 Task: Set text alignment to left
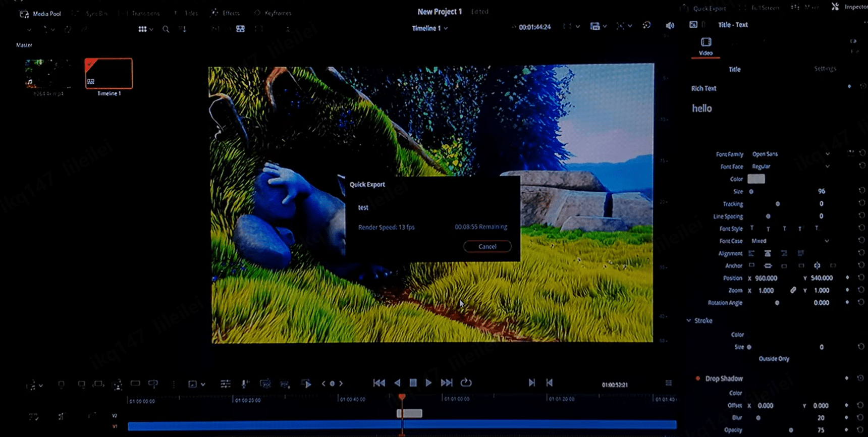tap(751, 253)
